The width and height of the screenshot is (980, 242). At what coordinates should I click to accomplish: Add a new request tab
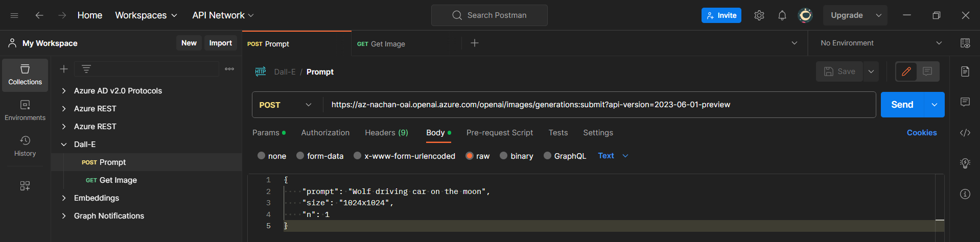pyautogui.click(x=474, y=43)
